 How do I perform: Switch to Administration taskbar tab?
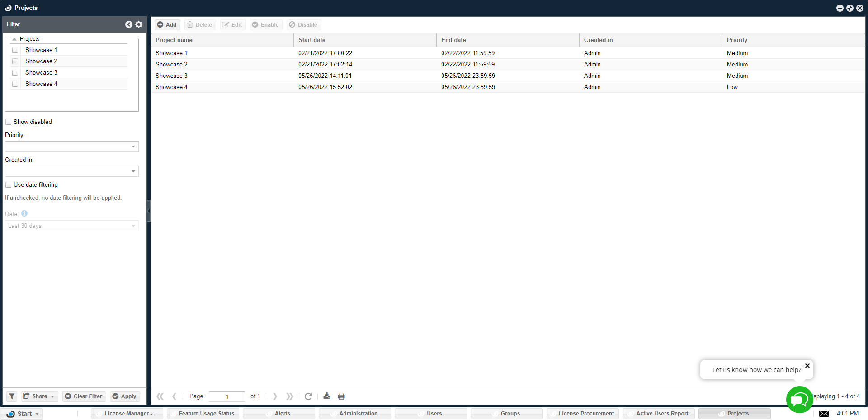click(354, 414)
